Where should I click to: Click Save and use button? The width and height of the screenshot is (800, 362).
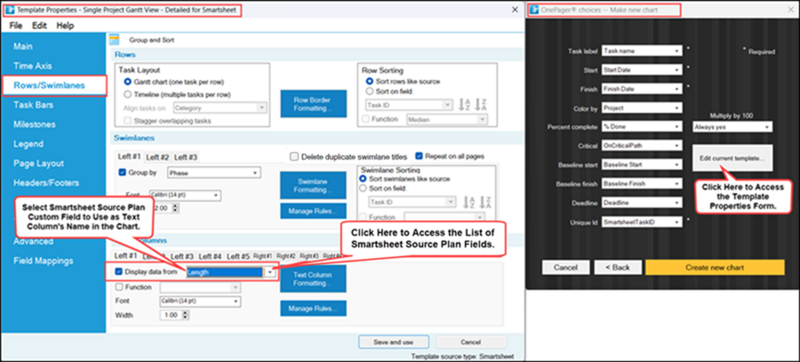coord(393,342)
